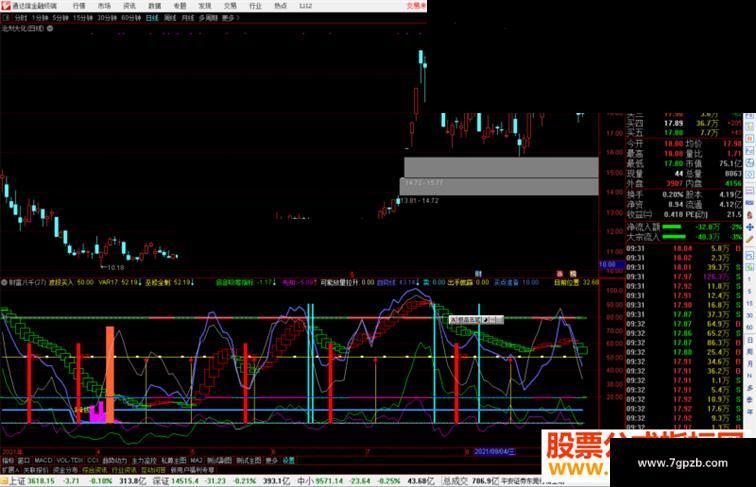Image resolution: width=756 pixels, height=487 pixels.
Task: Click the 年 shortcut in right sidebar
Action: point(750,411)
